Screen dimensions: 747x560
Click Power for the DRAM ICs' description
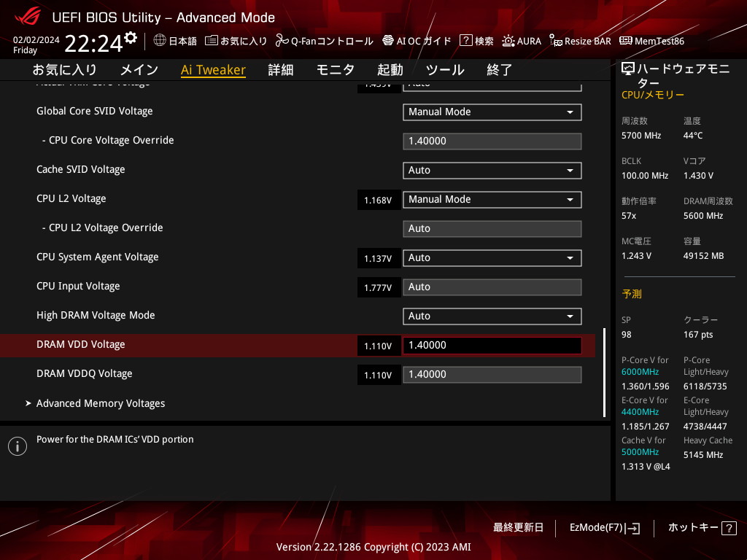115,440
